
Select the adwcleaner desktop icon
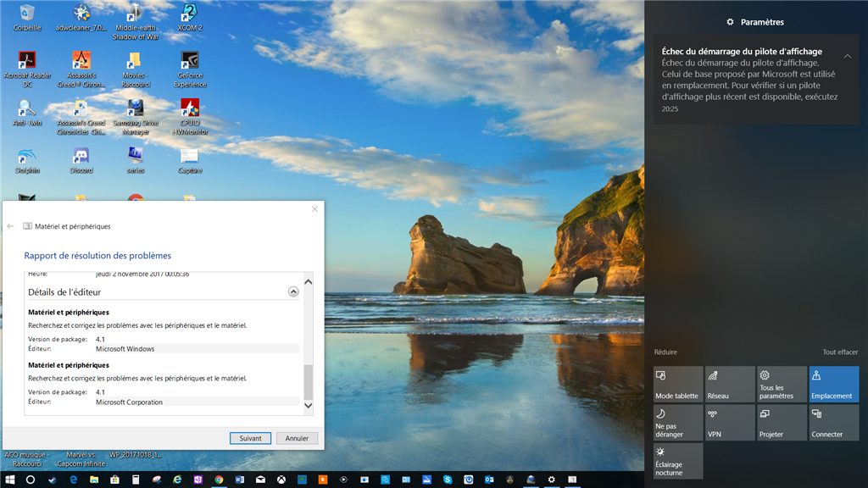[x=81, y=18]
